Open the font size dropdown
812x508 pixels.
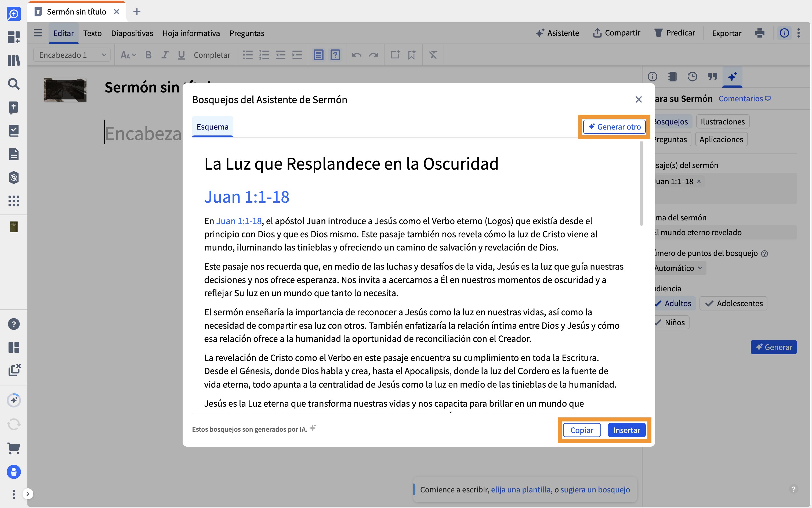tap(128, 55)
